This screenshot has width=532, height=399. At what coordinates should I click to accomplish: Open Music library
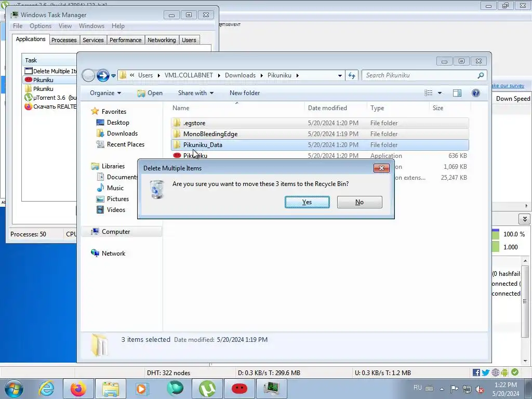click(x=115, y=188)
